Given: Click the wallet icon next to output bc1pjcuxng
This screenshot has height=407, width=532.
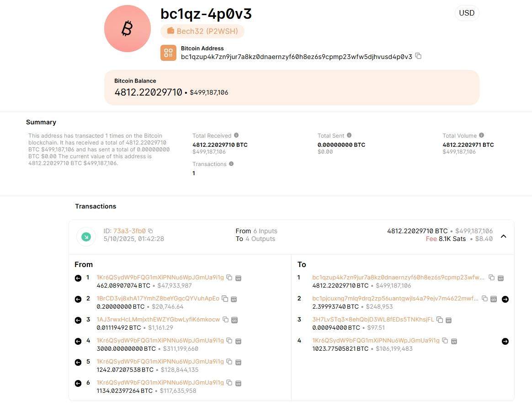Looking at the screenshot, I should click(493, 299).
